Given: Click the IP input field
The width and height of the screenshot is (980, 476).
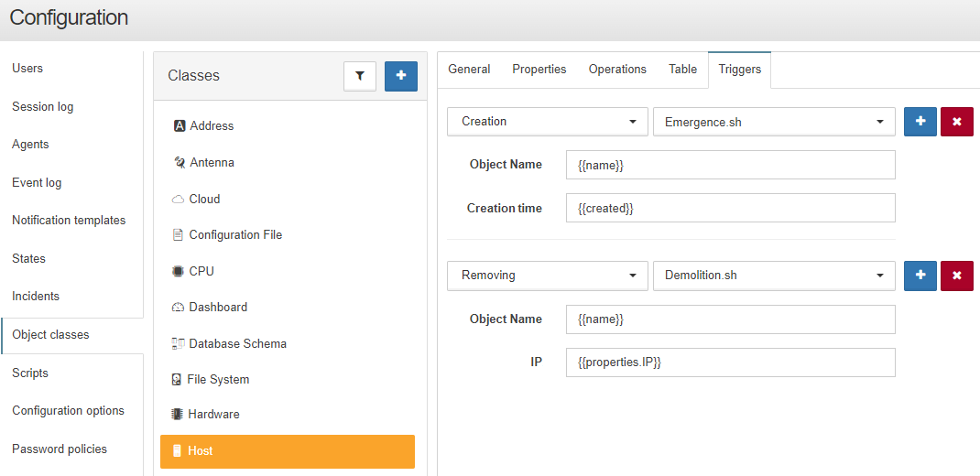Looking at the screenshot, I should 731,362.
